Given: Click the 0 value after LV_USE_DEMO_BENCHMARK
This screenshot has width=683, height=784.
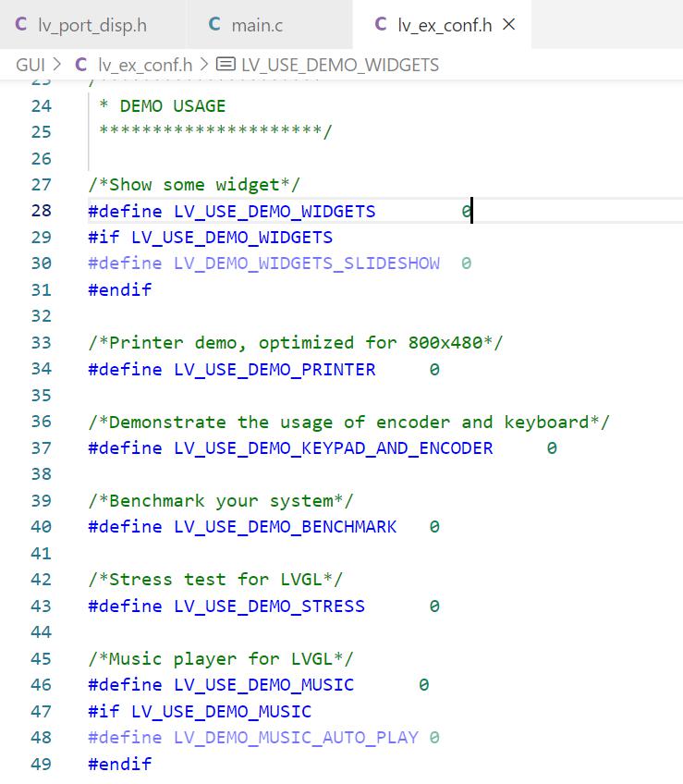Looking at the screenshot, I should [434, 527].
